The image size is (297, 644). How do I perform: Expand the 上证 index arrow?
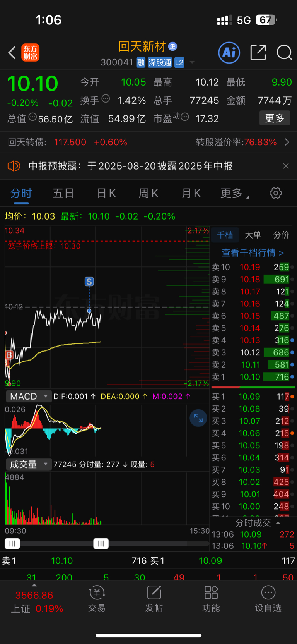point(34,585)
